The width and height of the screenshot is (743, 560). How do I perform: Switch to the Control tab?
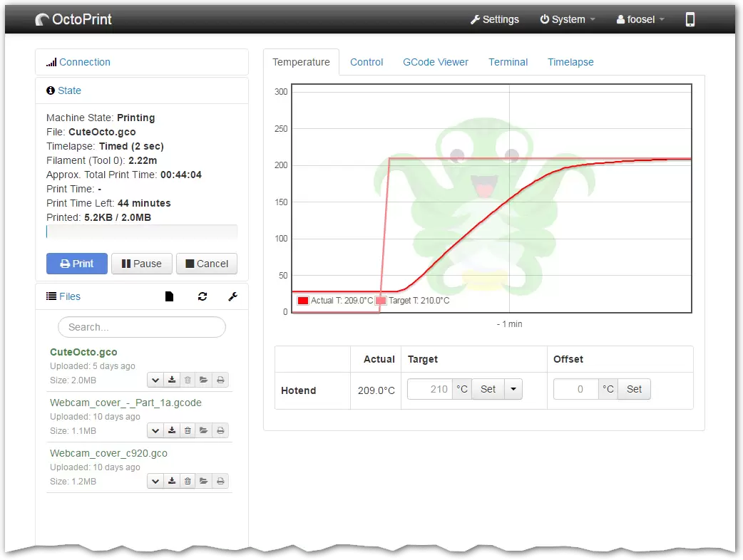(x=367, y=62)
